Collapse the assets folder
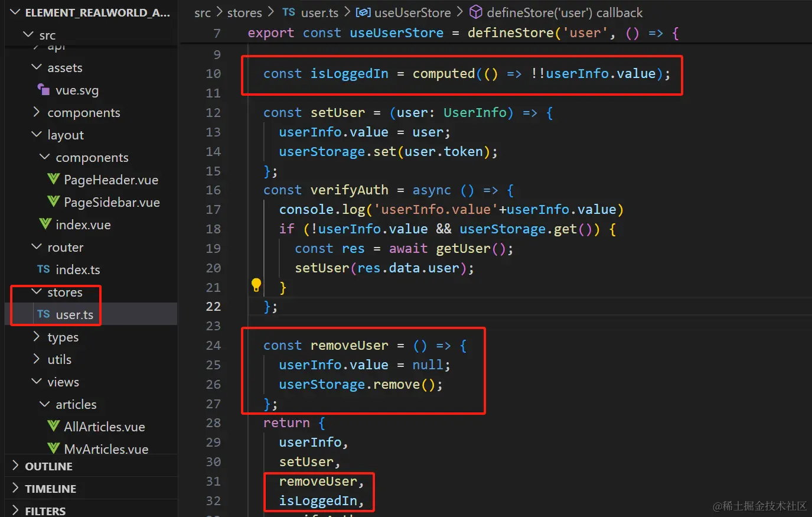812x517 pixels. pyautogui.click(x=37, y=67)
